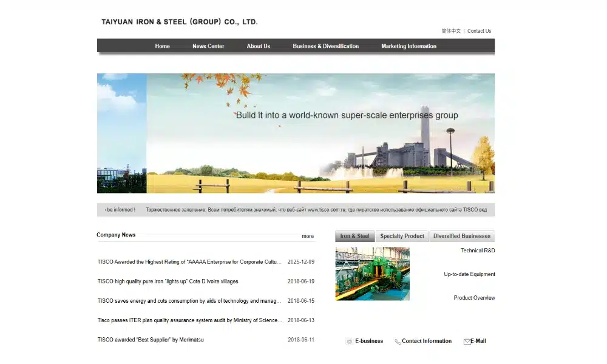Click the TAIYUAN IRON & STEEL logo

(x=179, y=21)
